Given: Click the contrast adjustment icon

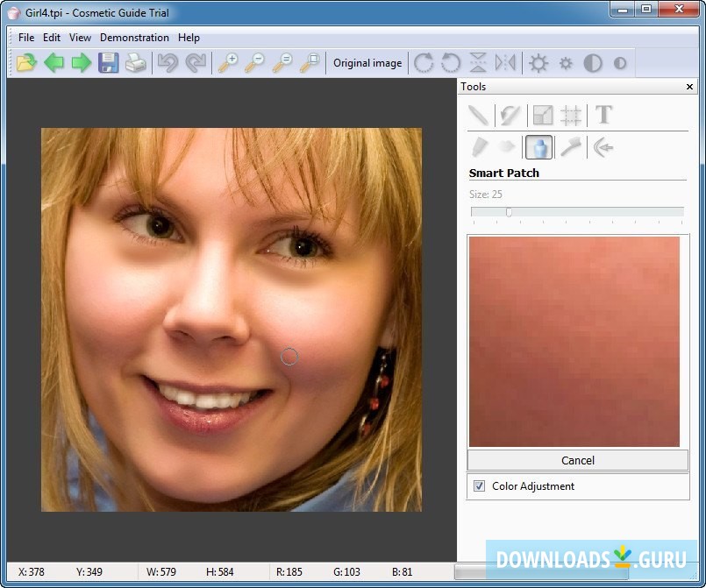Looking at the screenshot, I should click(593, 62).
